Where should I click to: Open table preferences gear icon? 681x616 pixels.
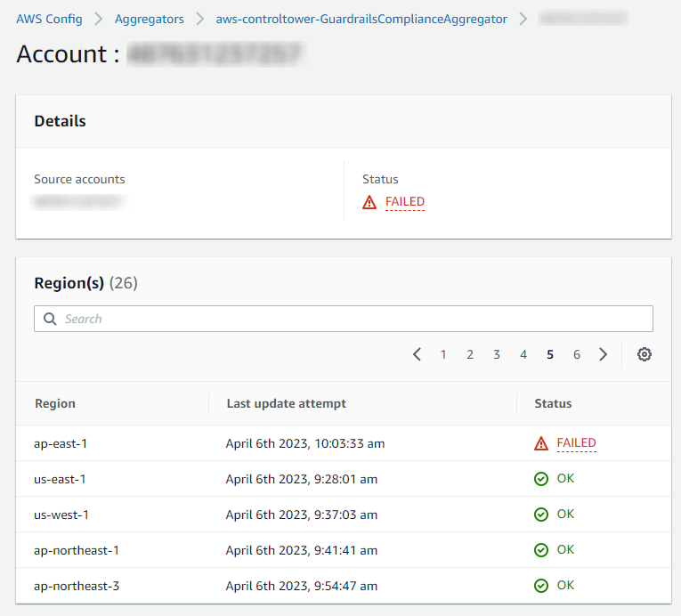pyautogui.click(x=645, y=354)
